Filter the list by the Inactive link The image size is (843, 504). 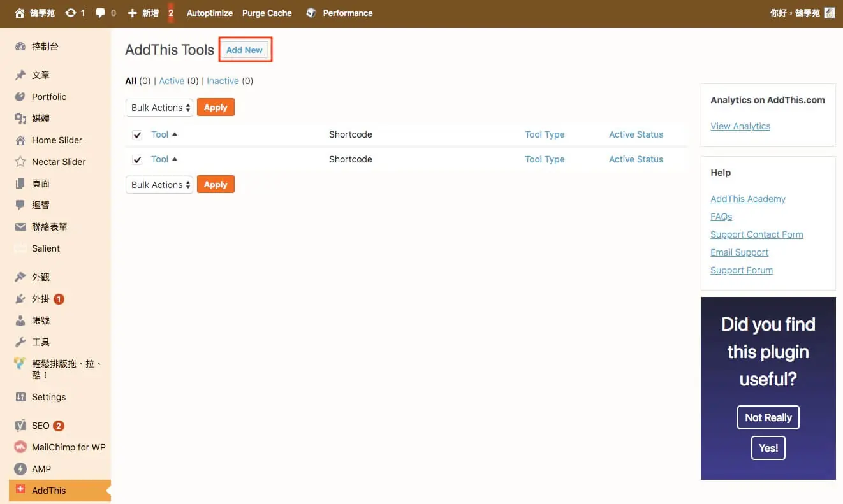click(223, 81)
